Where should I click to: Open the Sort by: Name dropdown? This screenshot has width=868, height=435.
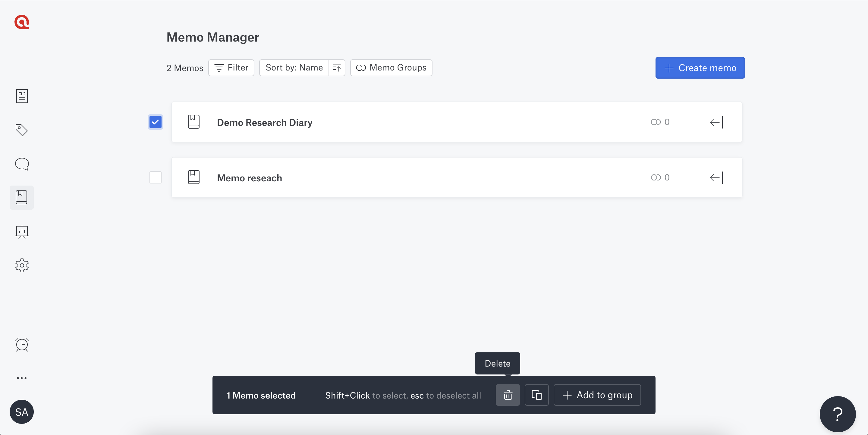pos(294,68)
